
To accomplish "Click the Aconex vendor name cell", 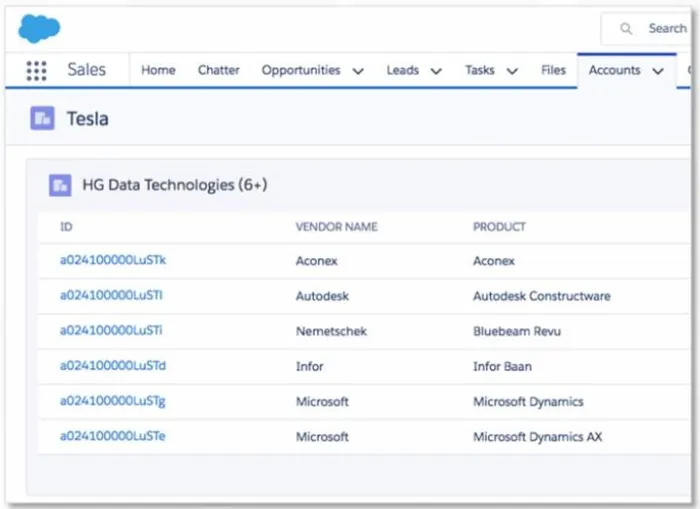I will [x=317, y=261].
